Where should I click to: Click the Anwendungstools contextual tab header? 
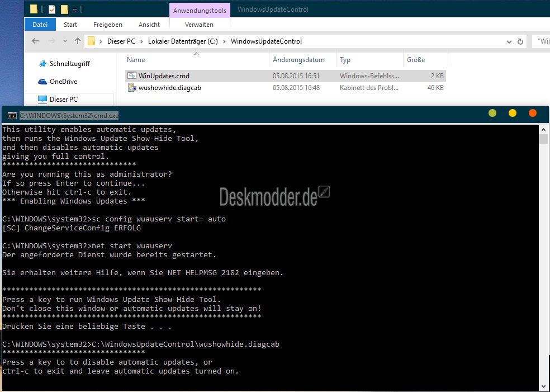(200, 11)
